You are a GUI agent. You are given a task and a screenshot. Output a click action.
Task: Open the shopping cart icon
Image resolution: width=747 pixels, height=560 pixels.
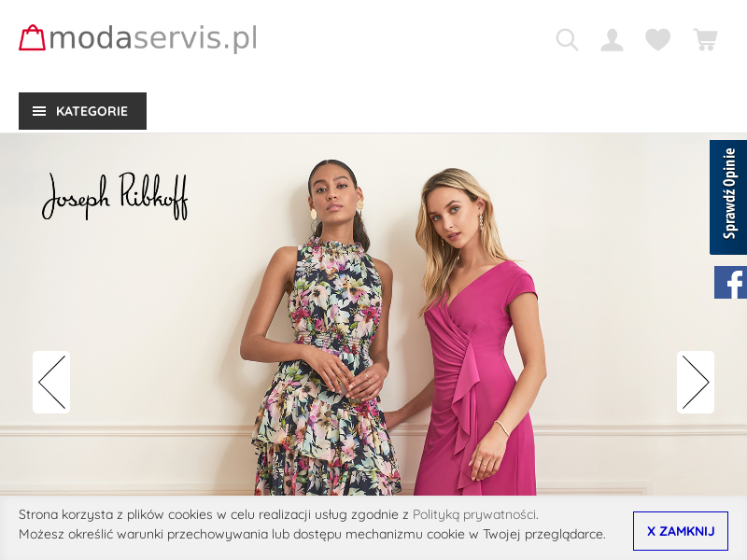pos(705,39)
